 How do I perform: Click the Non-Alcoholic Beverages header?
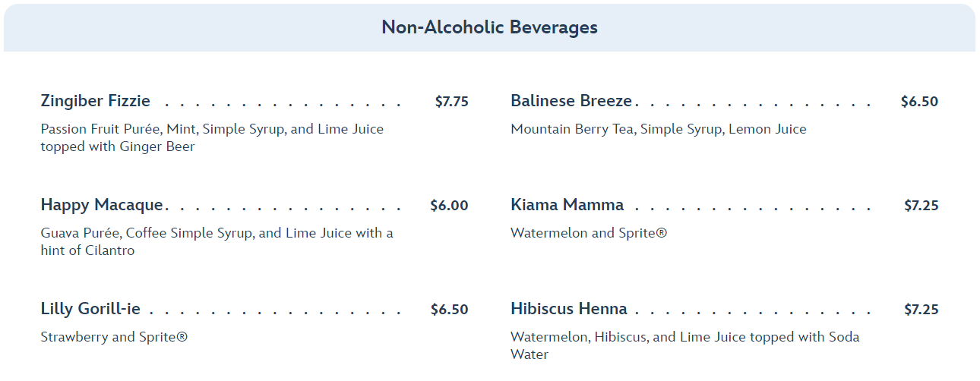pyautogui.click(x=489, y=28)
